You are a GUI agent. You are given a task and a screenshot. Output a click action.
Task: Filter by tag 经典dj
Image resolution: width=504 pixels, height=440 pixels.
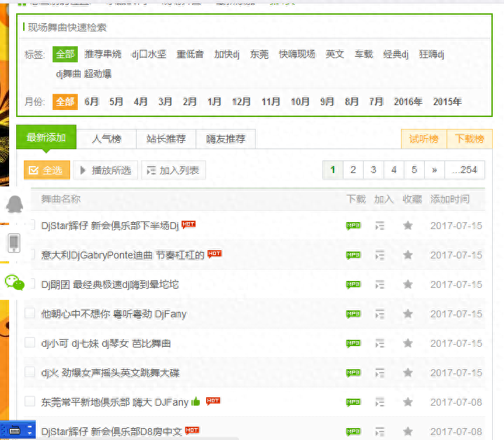point(396,54)
